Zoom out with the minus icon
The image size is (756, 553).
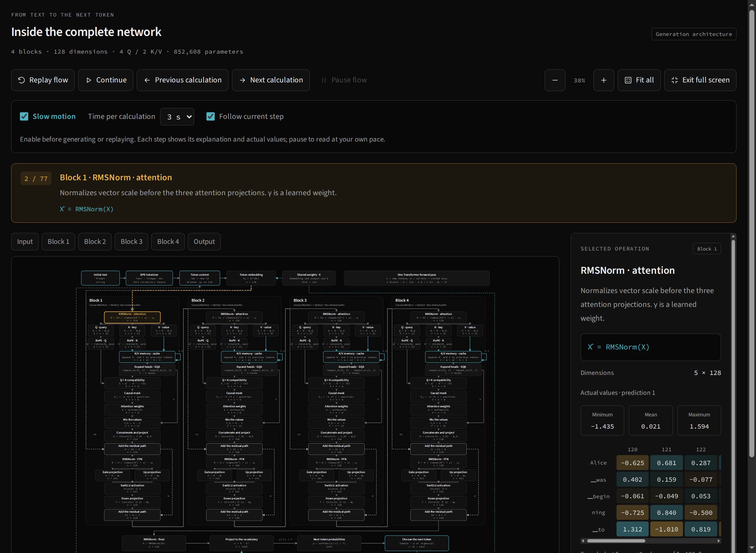[x=555, y=80]
